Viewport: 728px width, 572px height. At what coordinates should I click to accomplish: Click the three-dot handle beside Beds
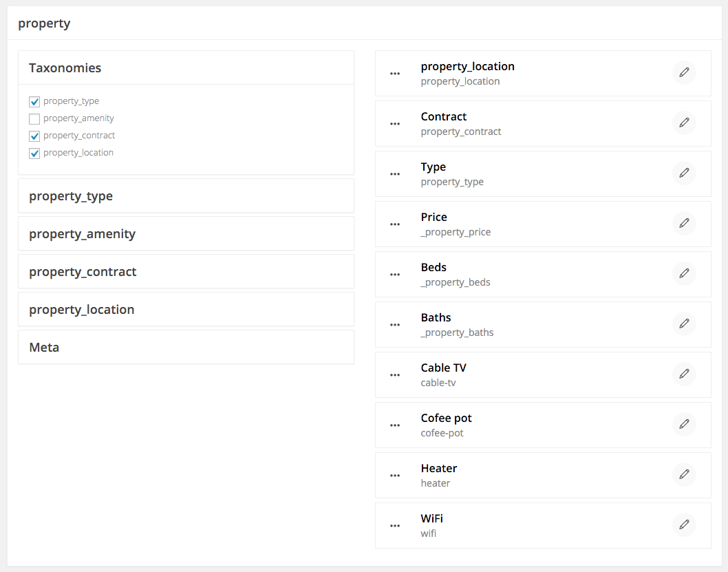[395, 275]
